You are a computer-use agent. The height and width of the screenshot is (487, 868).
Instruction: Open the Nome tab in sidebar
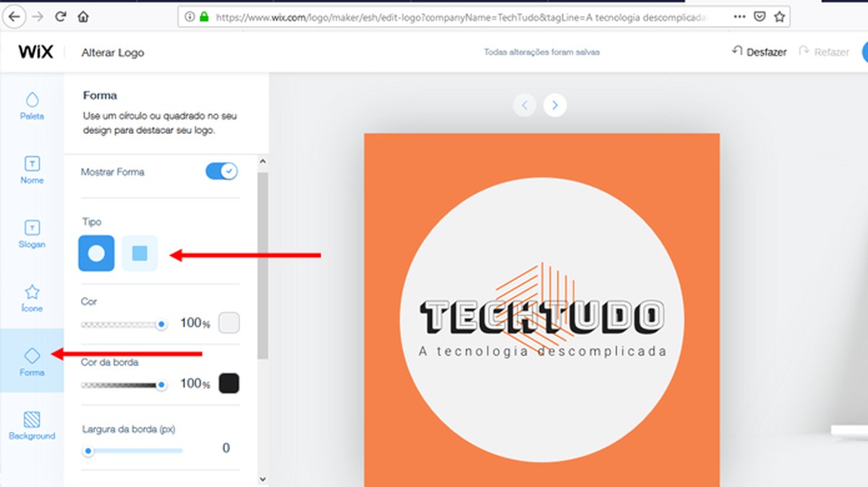[x=32, y=169]
